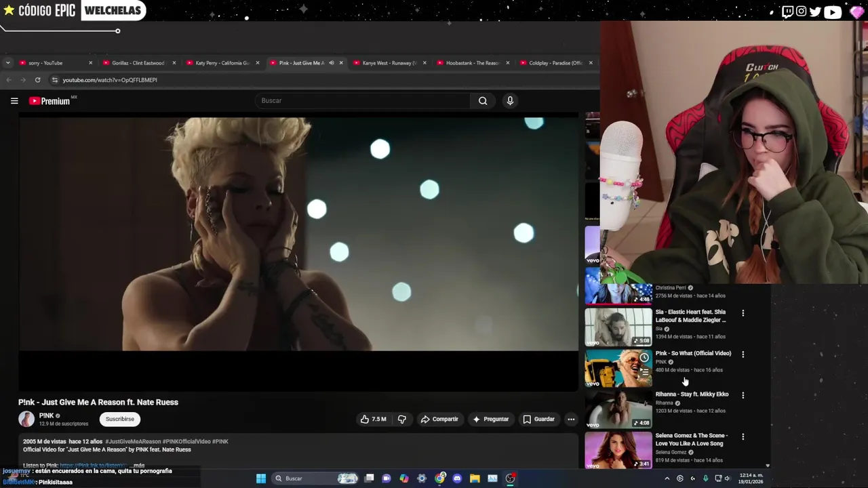Open the Sia - Elastic Heart video thumbnail
The width and height of the screenshot is (868, 488).
[618, 327]
